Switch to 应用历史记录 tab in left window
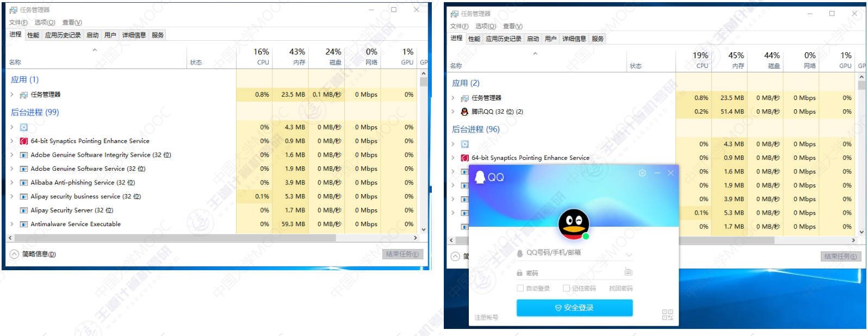 [x=63, y=35]
